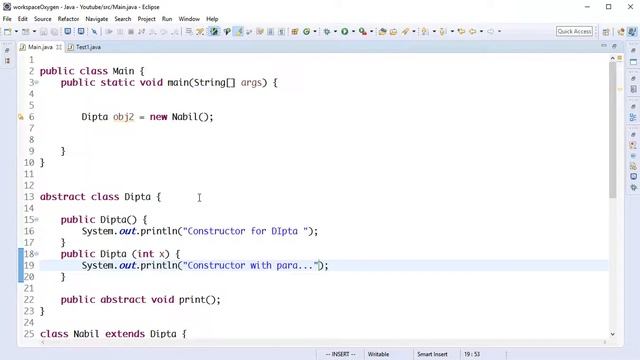This screenshot has width=640, height=360.
Task: Collapse the main method fold on line 3
Action: coord(37,82)
